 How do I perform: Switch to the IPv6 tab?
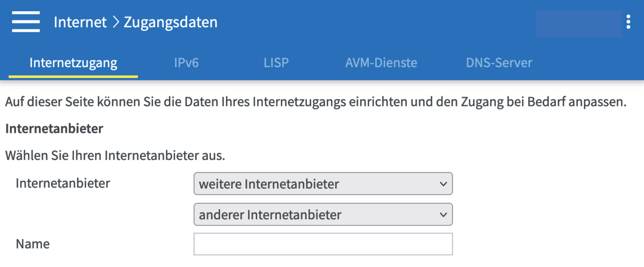[x=186, y=63]
